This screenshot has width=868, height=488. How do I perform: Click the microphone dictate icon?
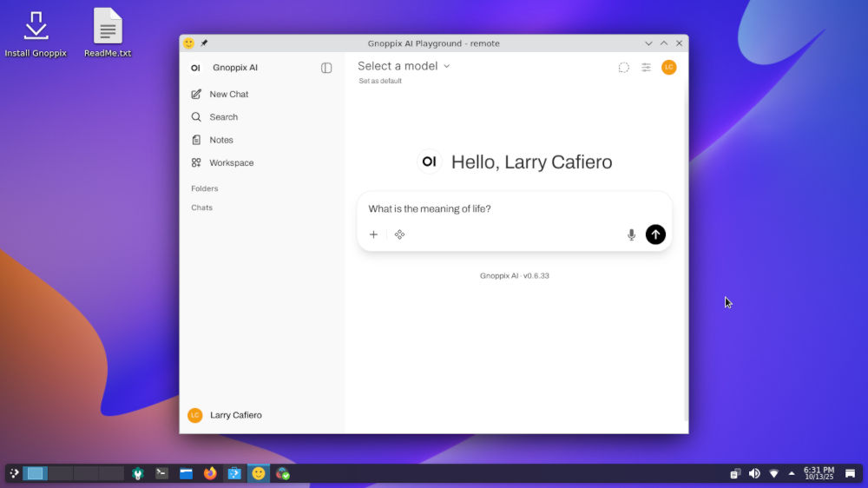click(631, 234)
